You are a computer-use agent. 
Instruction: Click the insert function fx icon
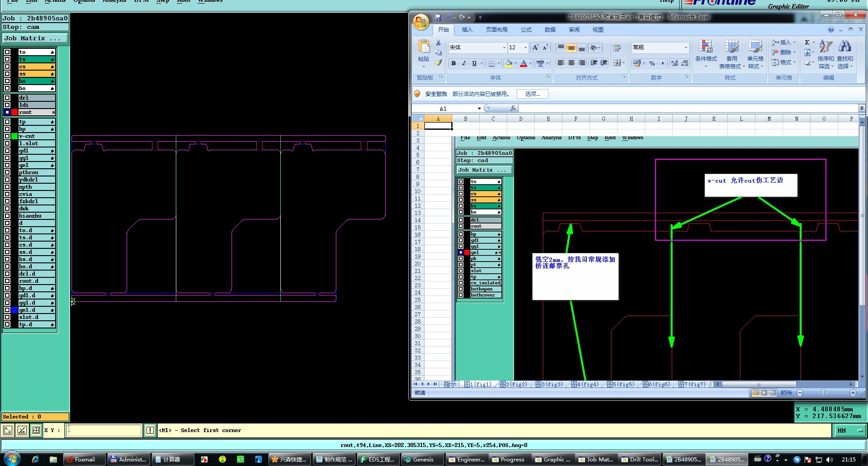click(513, 109)
